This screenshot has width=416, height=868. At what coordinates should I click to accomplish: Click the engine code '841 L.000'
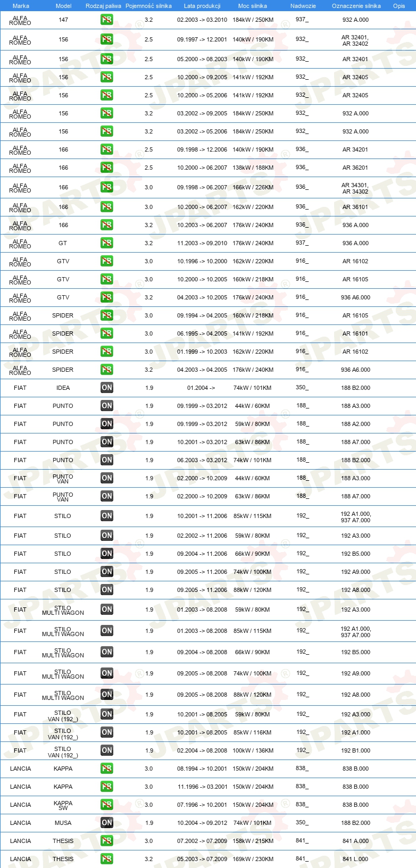coord(355,859)
